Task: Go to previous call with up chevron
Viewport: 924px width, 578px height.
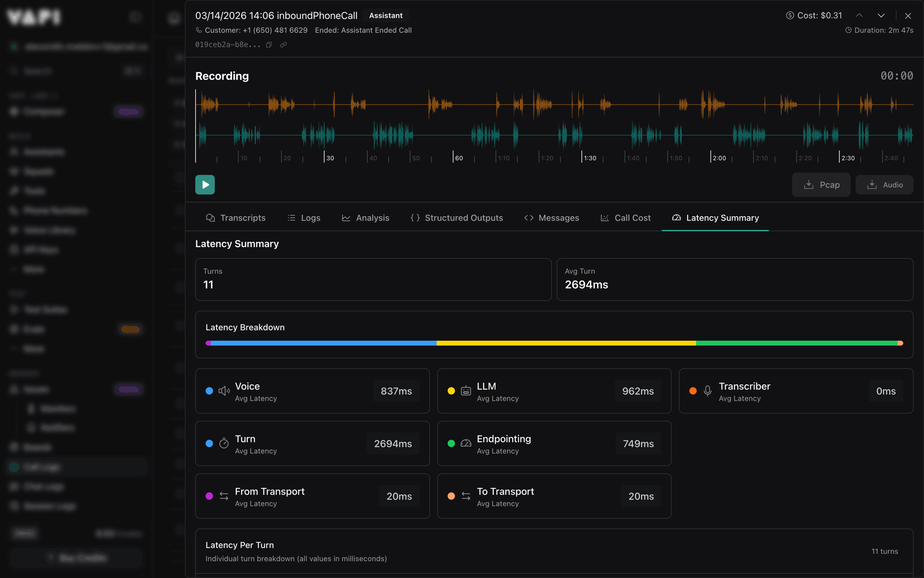Action: (859, 15)
